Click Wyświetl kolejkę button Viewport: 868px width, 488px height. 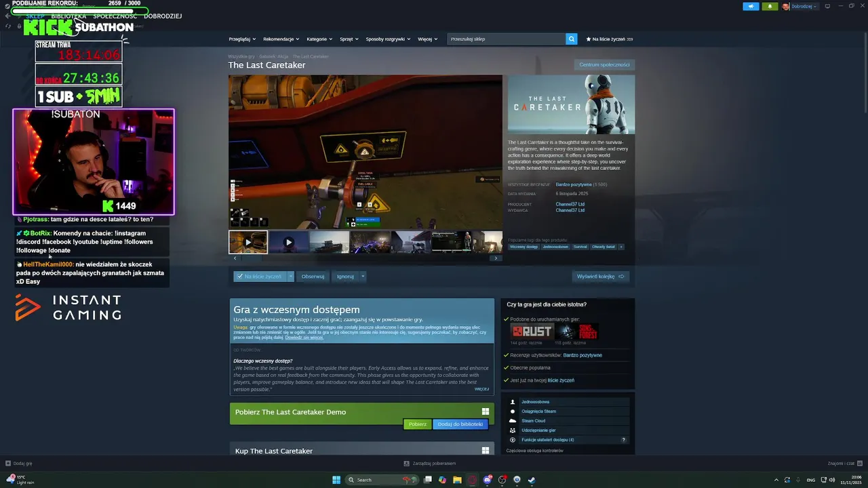[601, 277]
